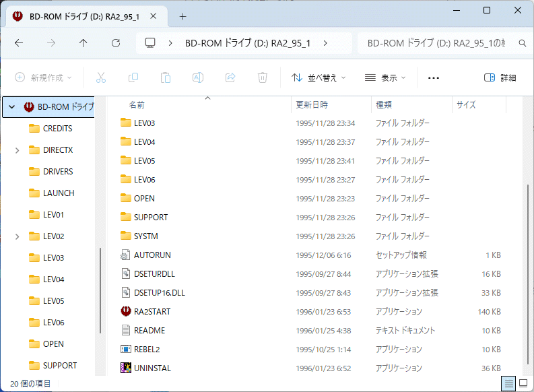Click the search magnifier icon

coord(522,43)
